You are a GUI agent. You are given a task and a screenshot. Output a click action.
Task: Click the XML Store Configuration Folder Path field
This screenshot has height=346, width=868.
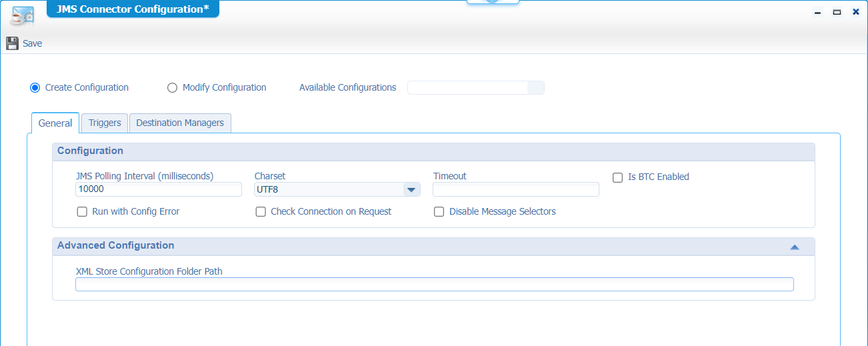click(434, 285)
